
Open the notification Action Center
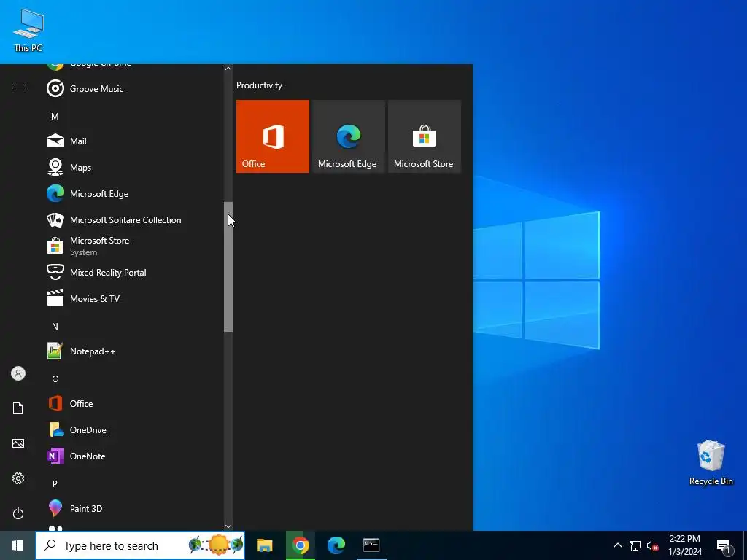pyautogui.click(x=724, y=545)
